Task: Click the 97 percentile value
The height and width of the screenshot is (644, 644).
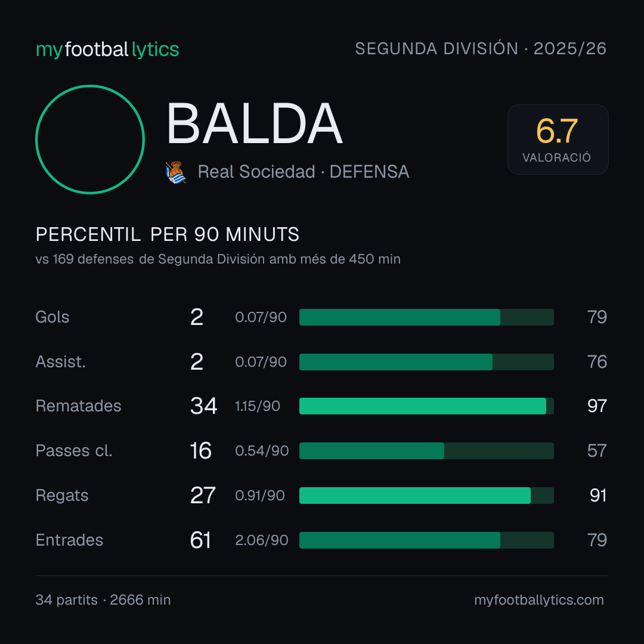Action: tap(597, 406)
